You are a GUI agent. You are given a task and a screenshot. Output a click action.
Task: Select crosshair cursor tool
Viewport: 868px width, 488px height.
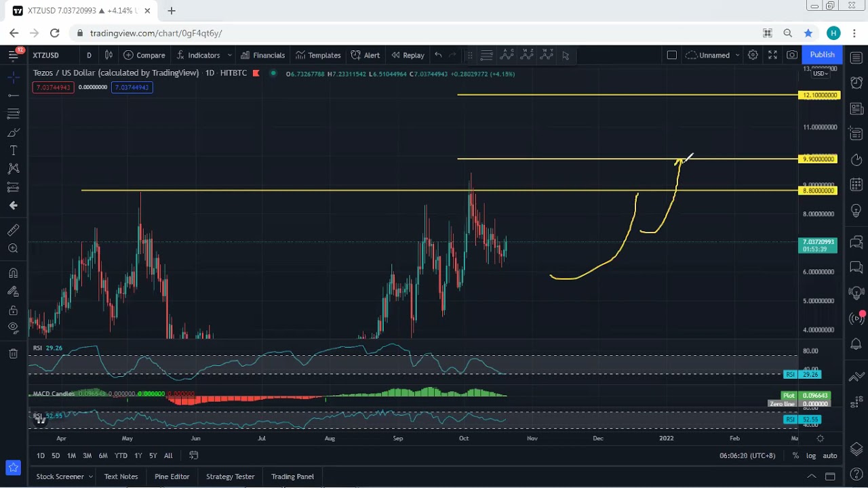tap(13, 78)
